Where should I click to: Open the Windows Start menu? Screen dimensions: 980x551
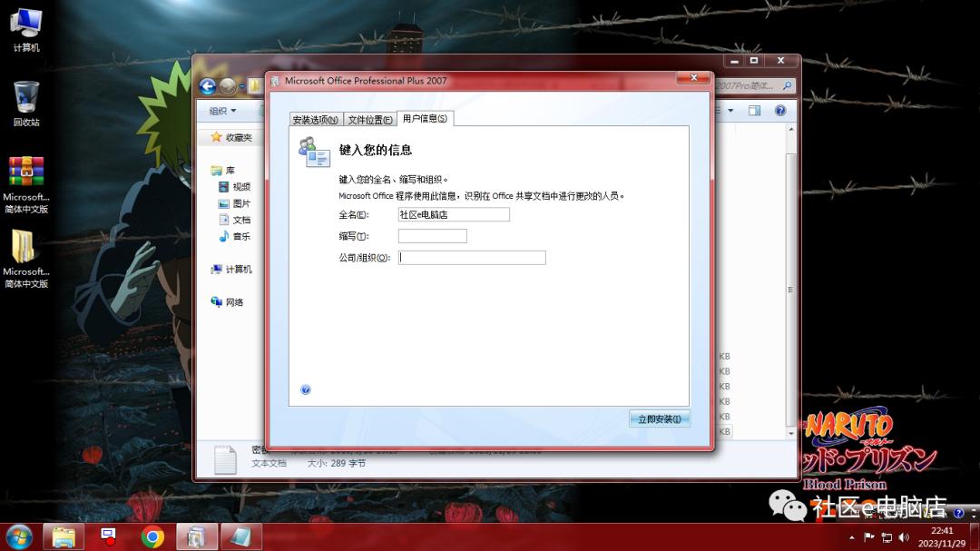[x=19, y=537]
